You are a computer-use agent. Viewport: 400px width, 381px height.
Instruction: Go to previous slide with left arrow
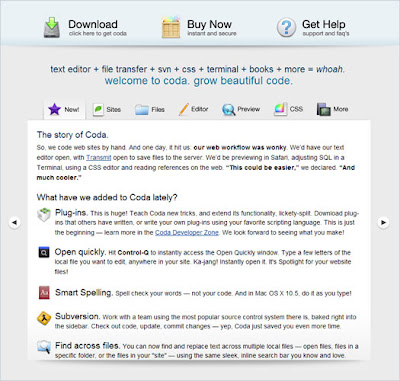pos(14,222)
